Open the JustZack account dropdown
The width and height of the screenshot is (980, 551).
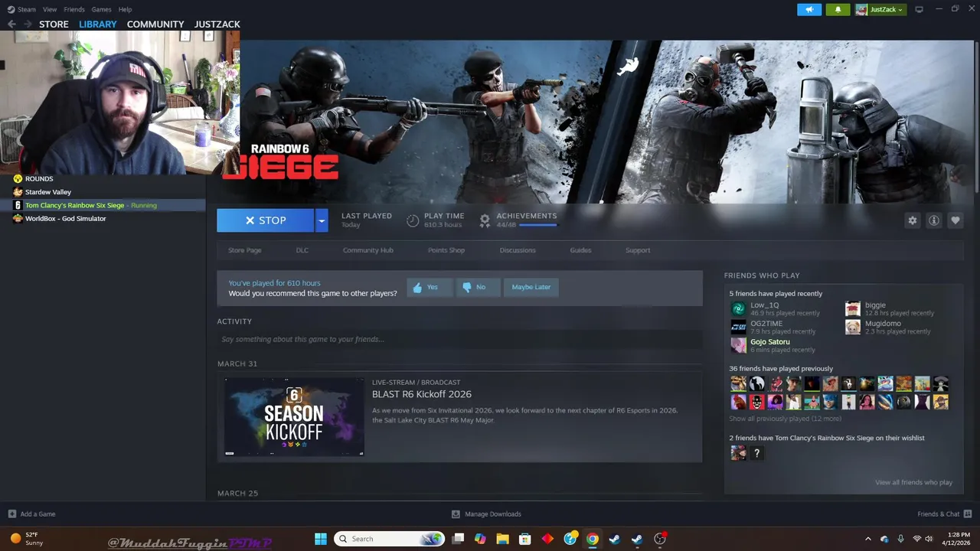pos(880,9)
